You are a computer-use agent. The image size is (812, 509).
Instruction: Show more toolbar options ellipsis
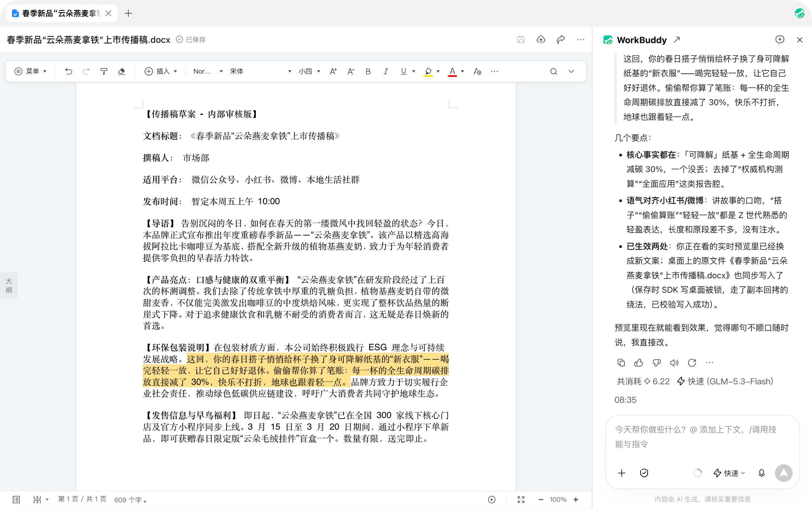click(x=494, y=71)
